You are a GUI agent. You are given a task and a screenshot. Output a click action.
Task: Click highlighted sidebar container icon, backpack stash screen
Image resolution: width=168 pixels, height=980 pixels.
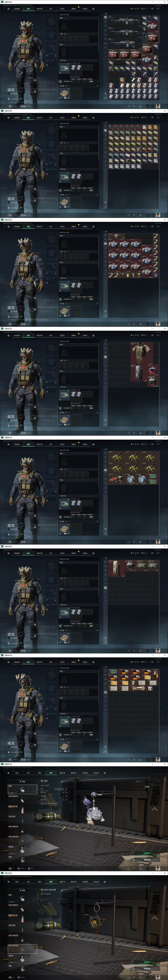(x=106, y=588)
